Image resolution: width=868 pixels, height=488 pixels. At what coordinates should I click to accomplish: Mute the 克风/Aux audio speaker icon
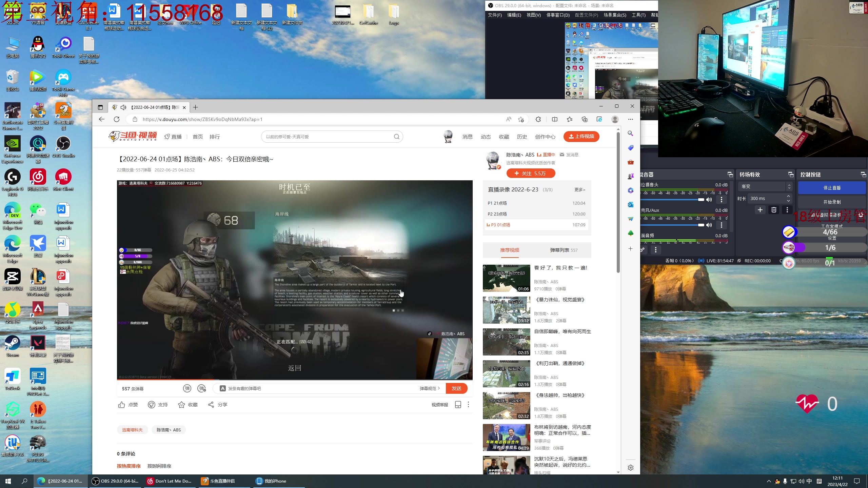(709, 225)
